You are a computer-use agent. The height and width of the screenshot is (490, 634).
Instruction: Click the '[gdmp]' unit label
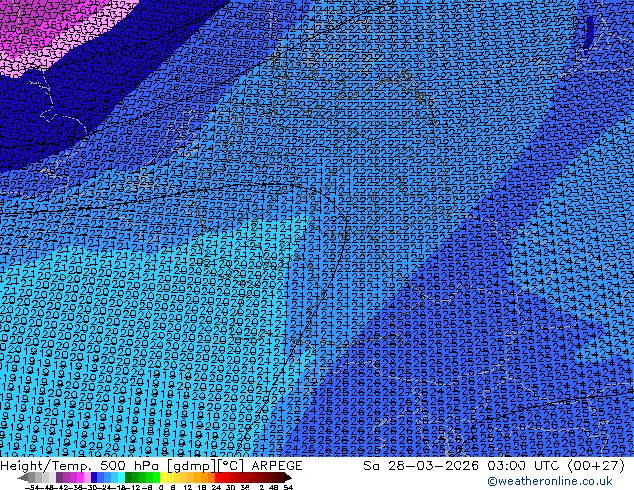(x=192, y=466)
